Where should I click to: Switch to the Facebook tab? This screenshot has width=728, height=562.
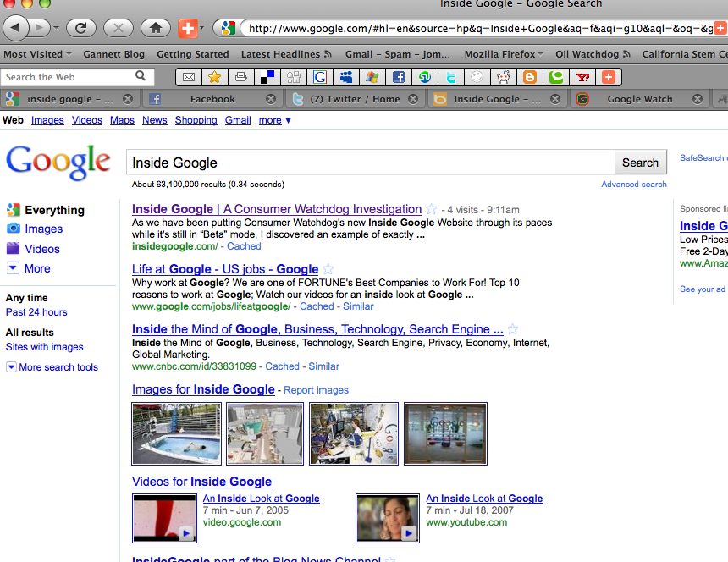212,99
